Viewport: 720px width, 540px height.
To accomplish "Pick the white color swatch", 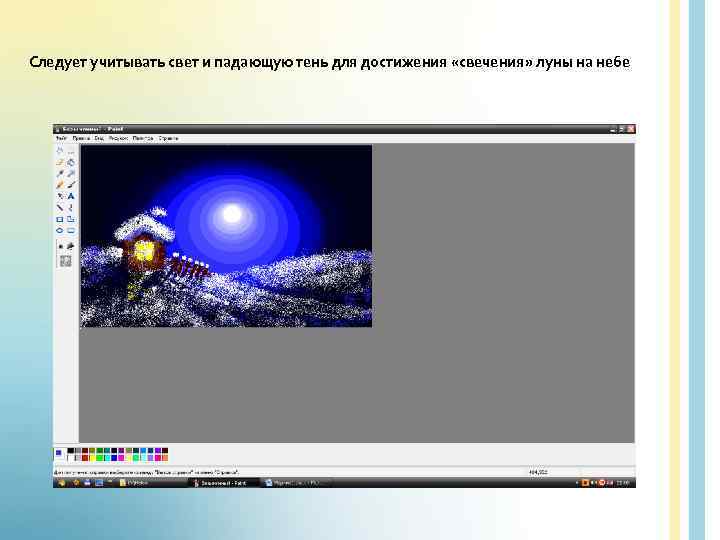I will tap(71, 458).
